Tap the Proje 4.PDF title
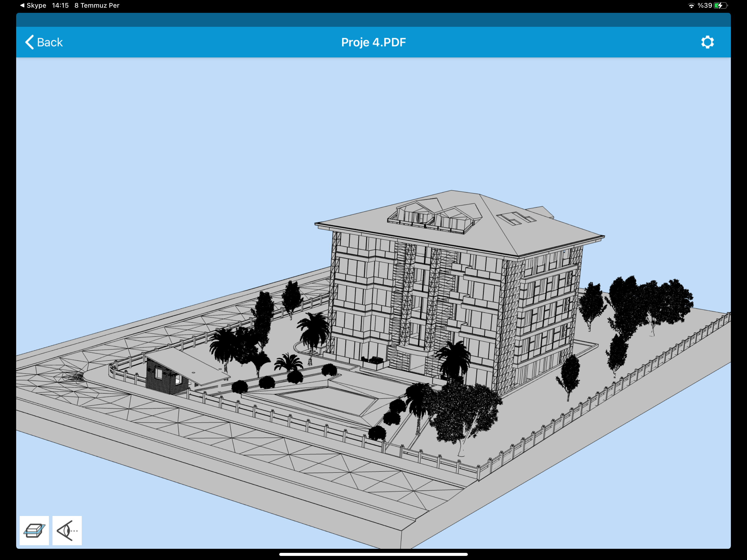The image size is (747, 560). 373,42
